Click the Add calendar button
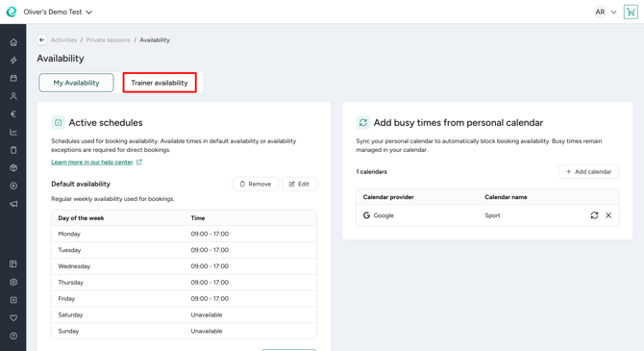The height and width of the screenshot is (351, 644). pos(588,171)
